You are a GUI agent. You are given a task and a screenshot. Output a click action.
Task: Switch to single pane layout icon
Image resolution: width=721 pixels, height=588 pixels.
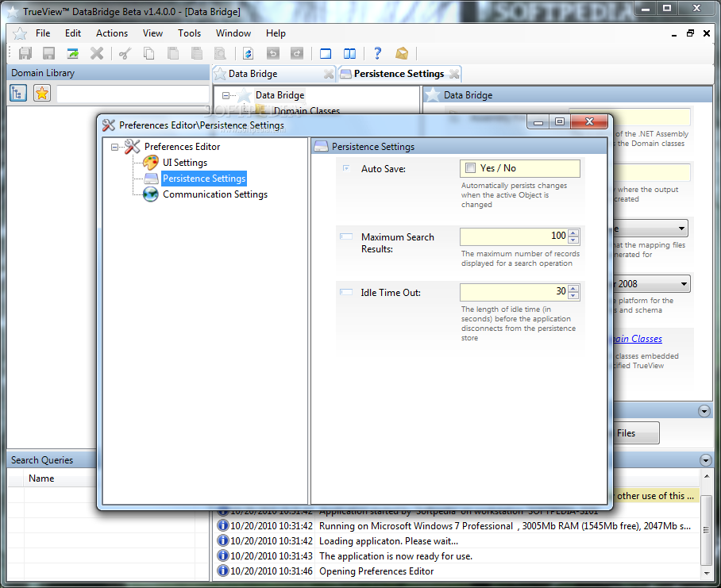click(x=326, y=53)
